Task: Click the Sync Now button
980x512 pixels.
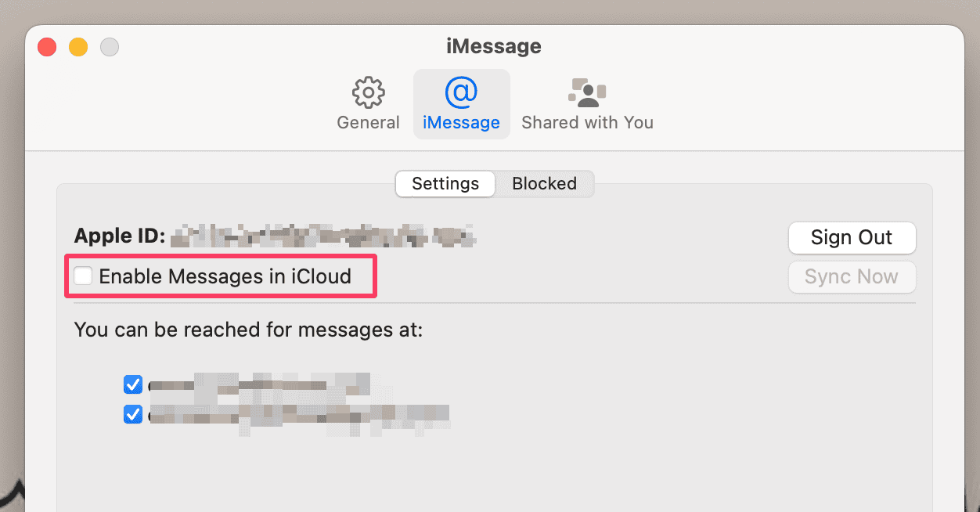Action: 852,277
